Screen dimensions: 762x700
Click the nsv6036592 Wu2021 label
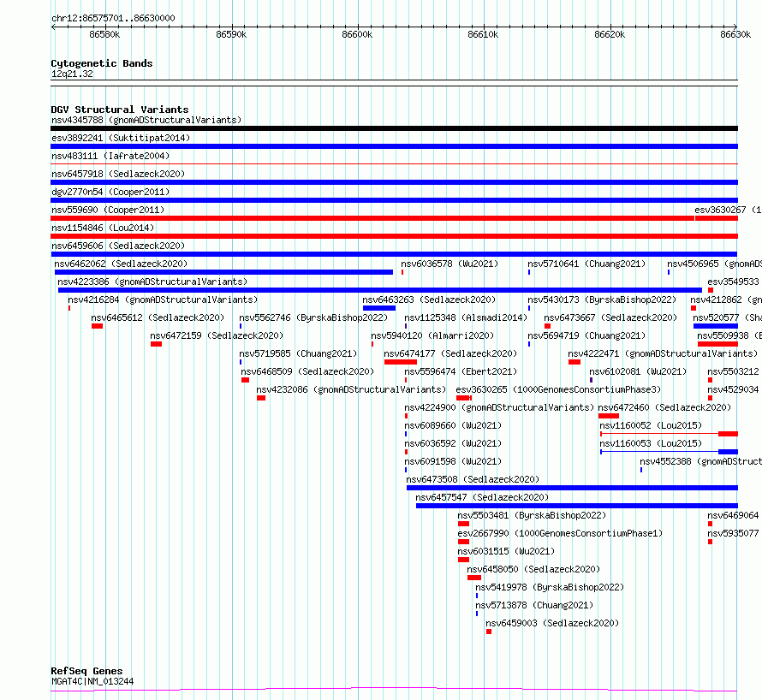point(453,443)
